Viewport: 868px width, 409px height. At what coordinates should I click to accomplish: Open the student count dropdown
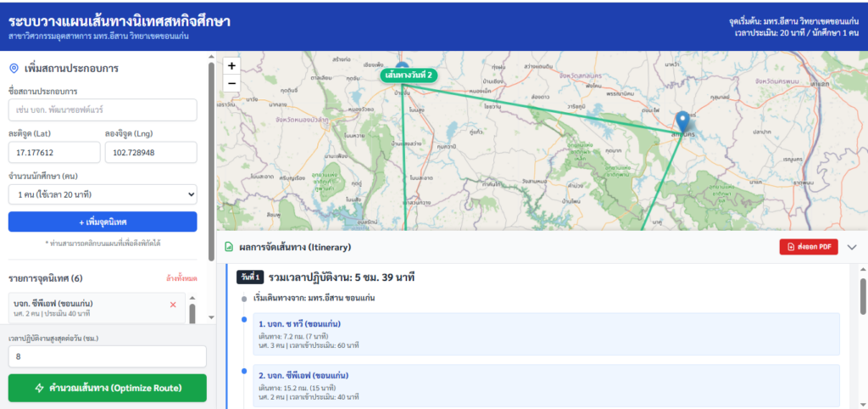pos(103,195)
